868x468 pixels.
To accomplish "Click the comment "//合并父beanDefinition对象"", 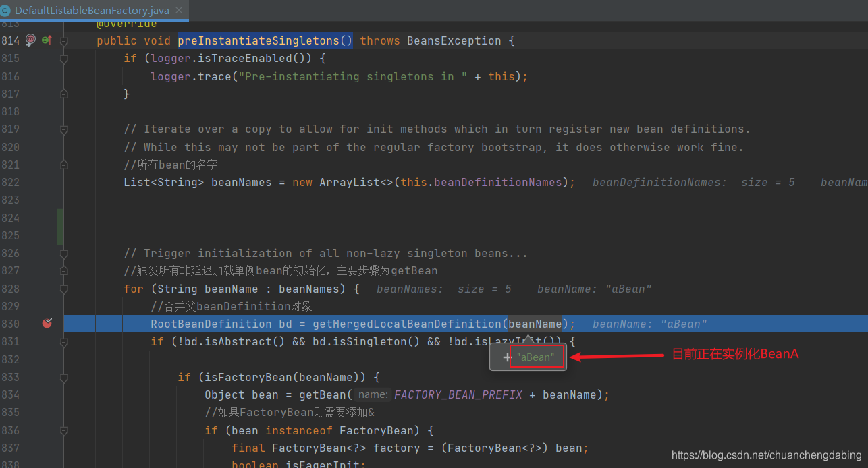I will [232, 306].
